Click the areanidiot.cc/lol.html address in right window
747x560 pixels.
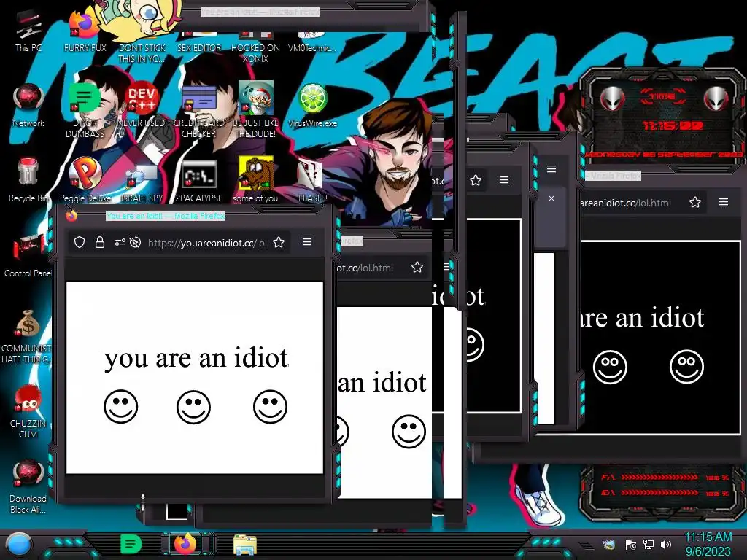pyautogui.click(x=626, y=203)
